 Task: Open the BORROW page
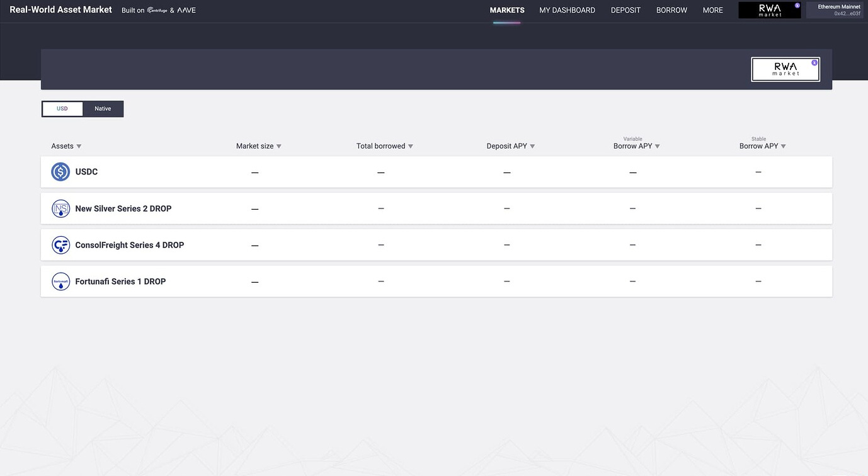[671, 10]
